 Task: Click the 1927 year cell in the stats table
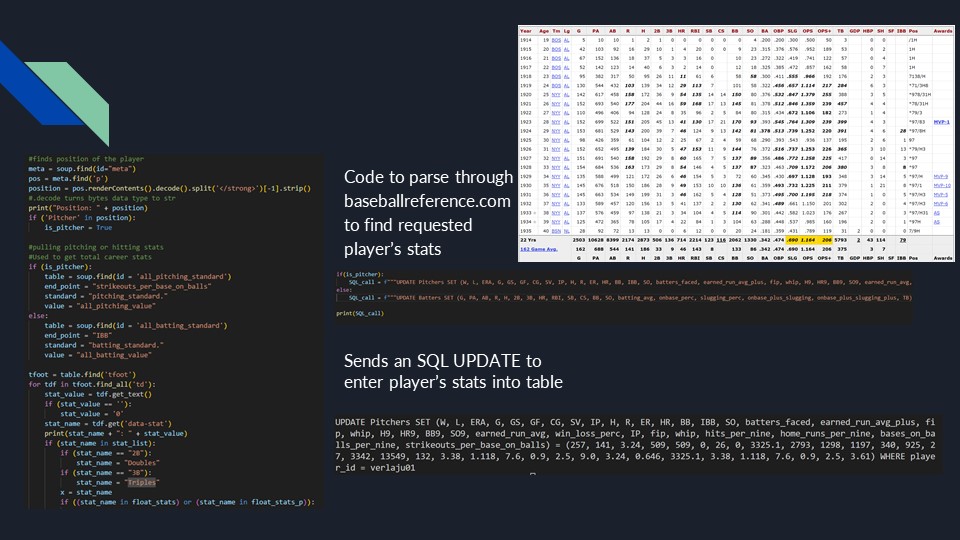[x=526, y=158]
